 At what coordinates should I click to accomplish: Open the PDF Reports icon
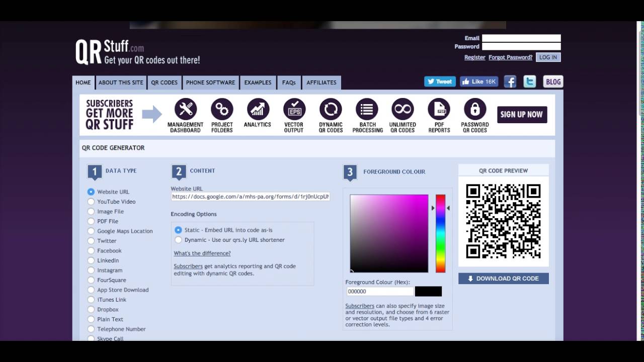click(x=439, y=109)
